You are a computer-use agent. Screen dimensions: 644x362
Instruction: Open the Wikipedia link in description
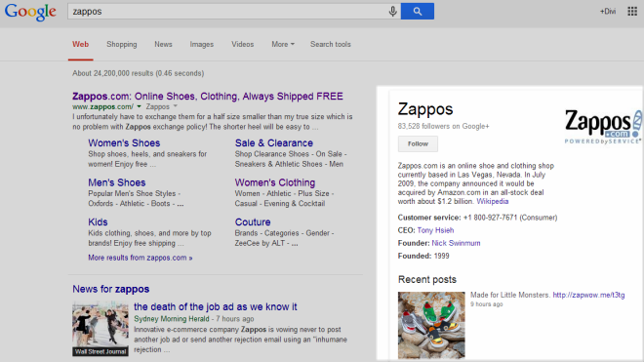tap(493, 201)
